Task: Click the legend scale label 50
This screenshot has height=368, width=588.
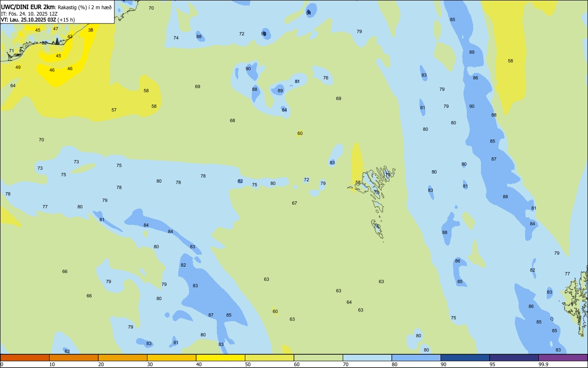Action: (248, 364)
